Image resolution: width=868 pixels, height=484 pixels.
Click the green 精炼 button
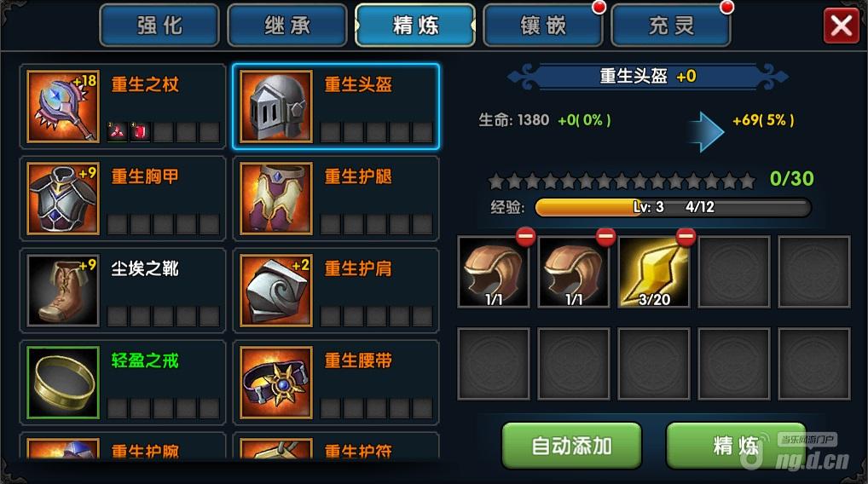coord(736,446)
